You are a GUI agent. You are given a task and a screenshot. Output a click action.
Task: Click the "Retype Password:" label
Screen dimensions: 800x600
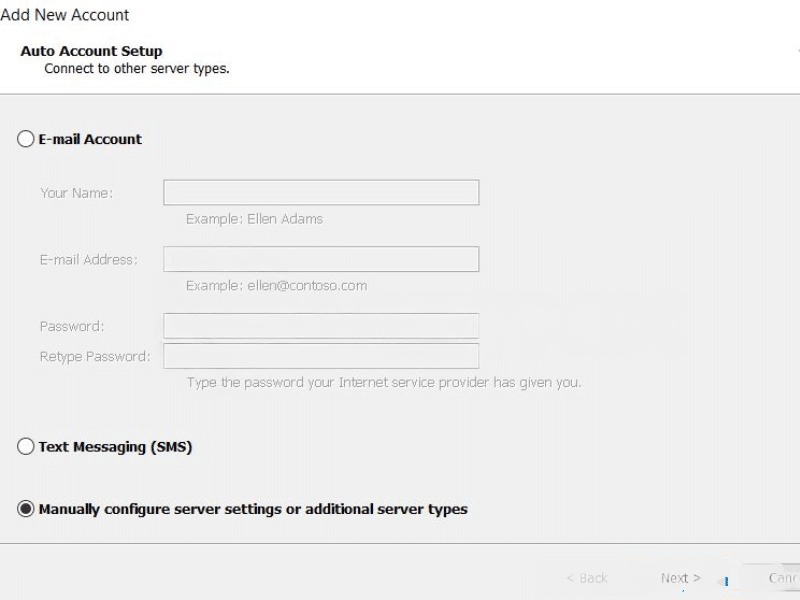95,356
